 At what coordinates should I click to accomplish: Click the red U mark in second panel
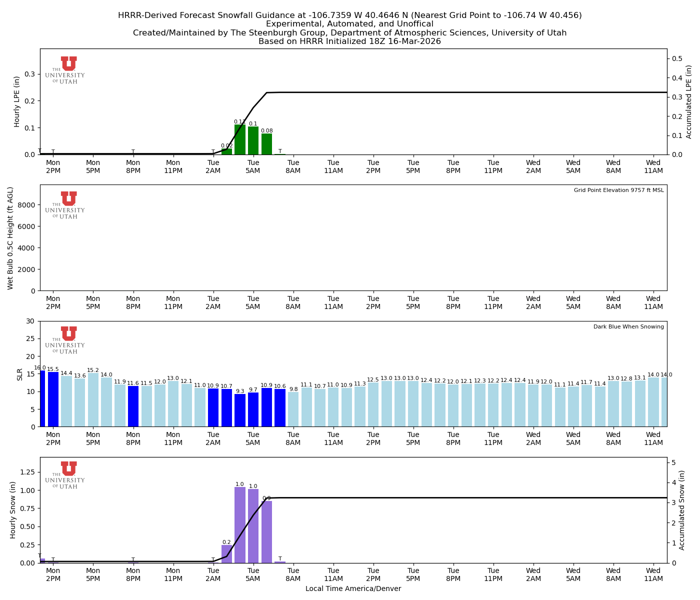pos(67,199)
